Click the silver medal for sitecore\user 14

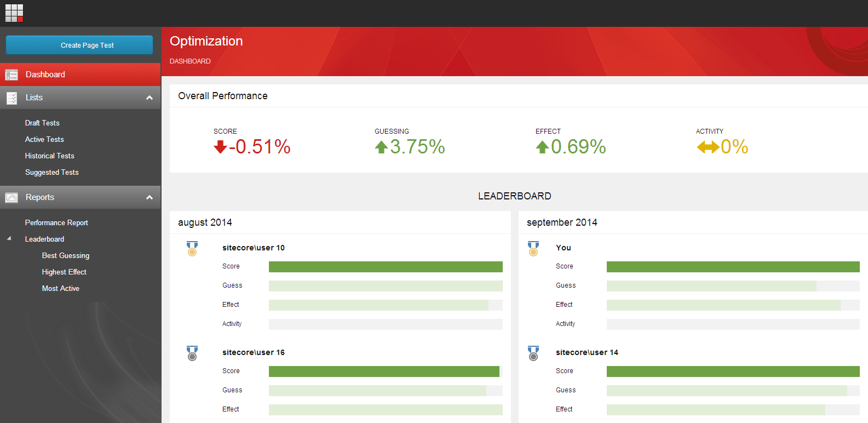(x=533, y=353)
